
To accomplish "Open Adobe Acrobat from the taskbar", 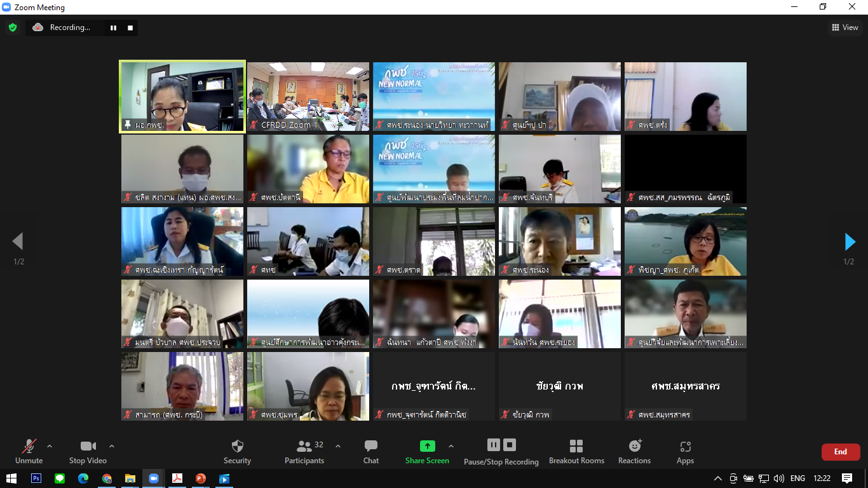I will point(177,478).
